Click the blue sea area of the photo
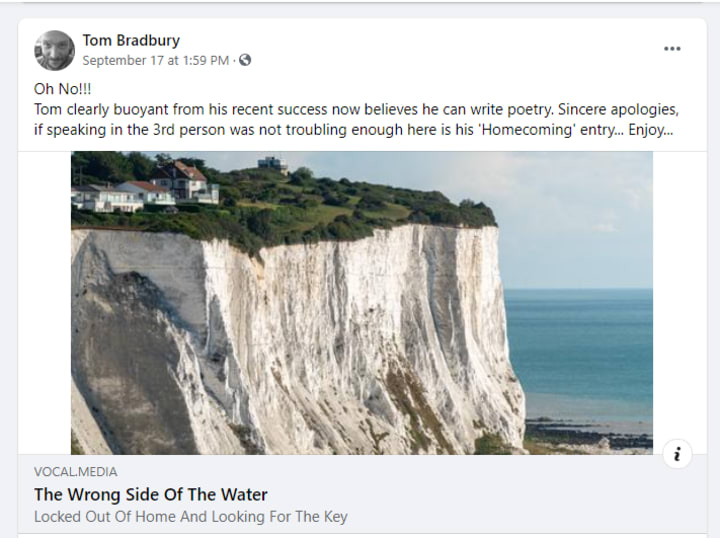 click(x=588, y=340)
